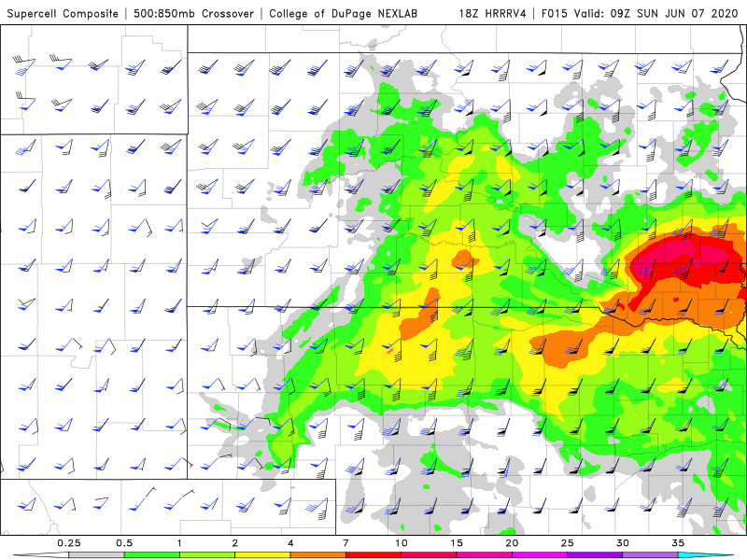Click the lavender 30–35 color bar segment
This screenshot has width=747, height=560.
tap(650, 555)
